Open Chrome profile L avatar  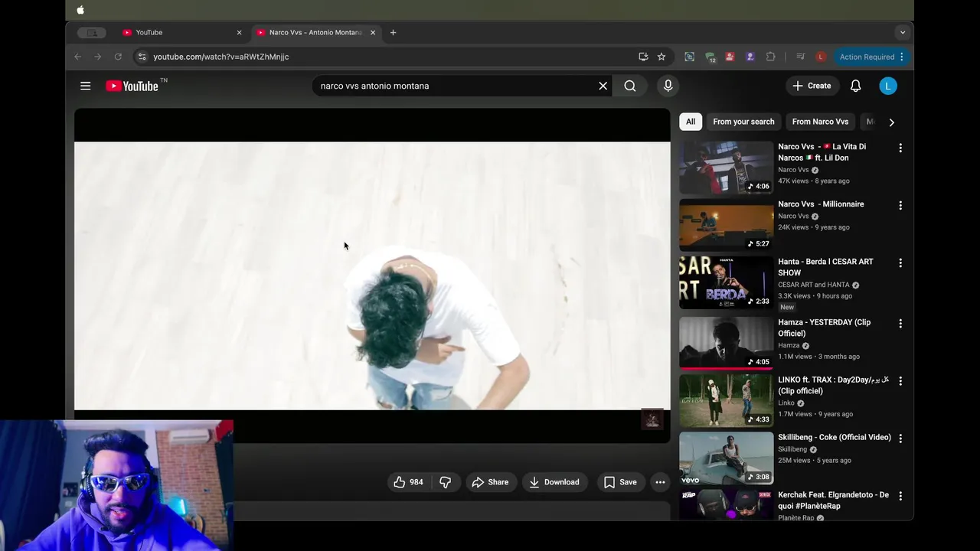pyautogui.click(x=821, y=57)
